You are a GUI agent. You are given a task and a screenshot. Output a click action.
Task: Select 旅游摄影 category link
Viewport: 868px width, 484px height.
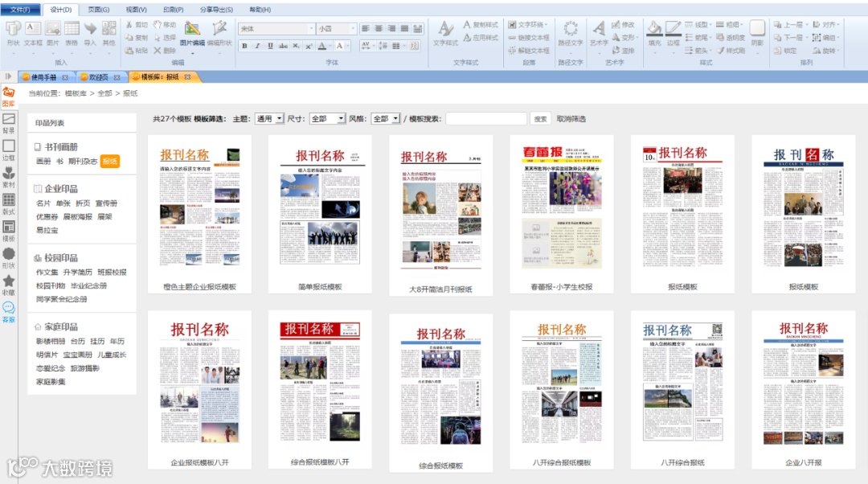(x=84, y=368)
